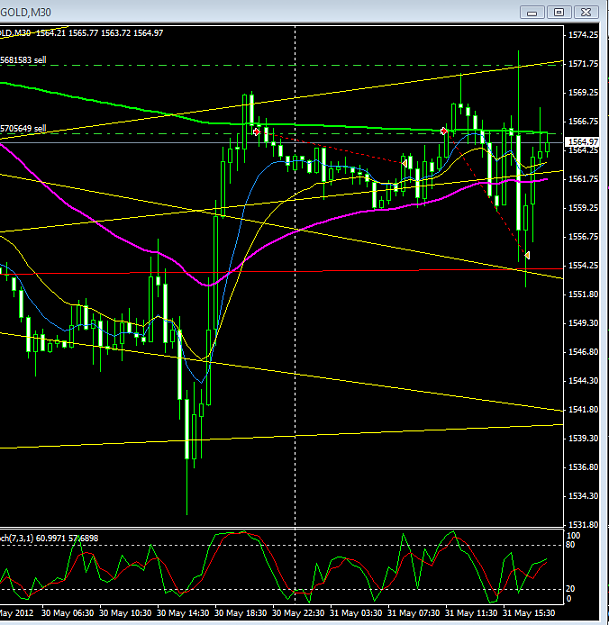Restore down the GOLD,M30 chart window

pyautogui.click(x=559, y=12)
